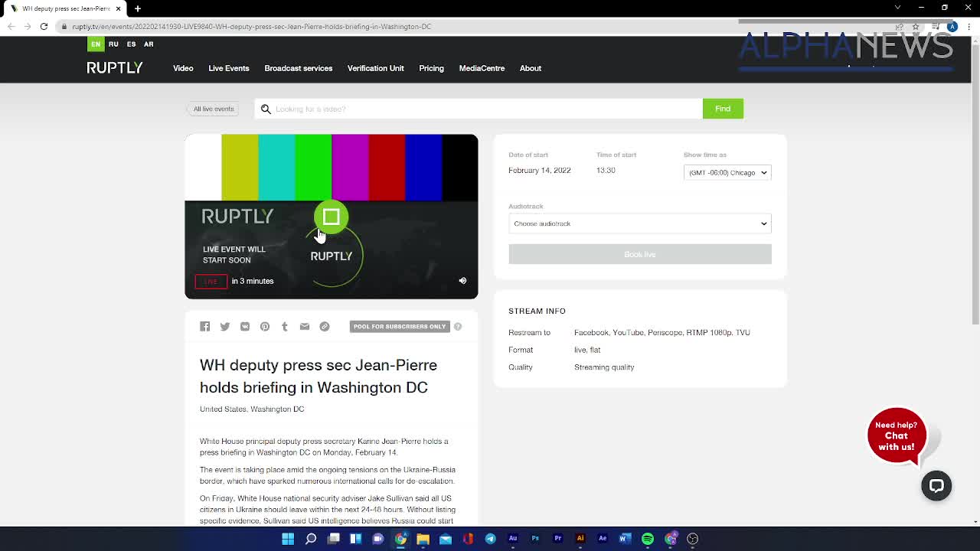Image resolution: width=980 pixels, height=551 pixels.
Task: Open OBS Studio from the taskbar
Action: point(693,539)
